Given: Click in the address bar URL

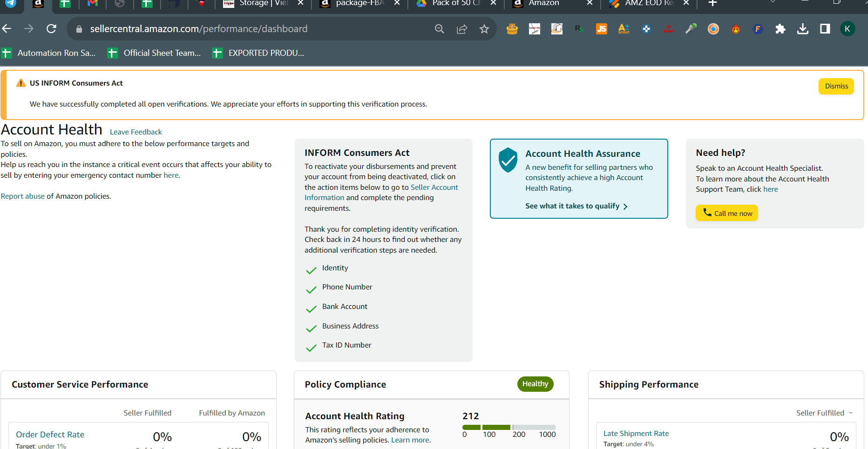Looking at the screenshot, I should [199, 29].
